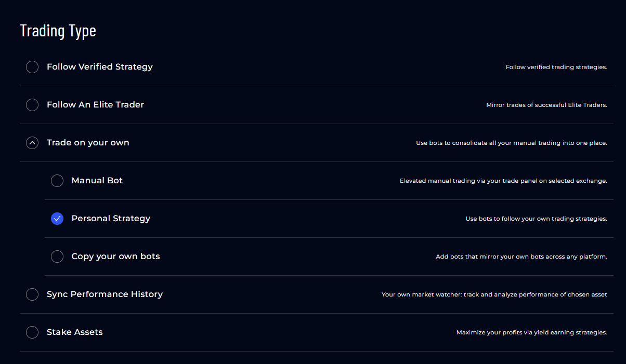626x364 pixels.
Task: Click 'Follow verified trading strategies.' description
Action: [x=556, y=68]
